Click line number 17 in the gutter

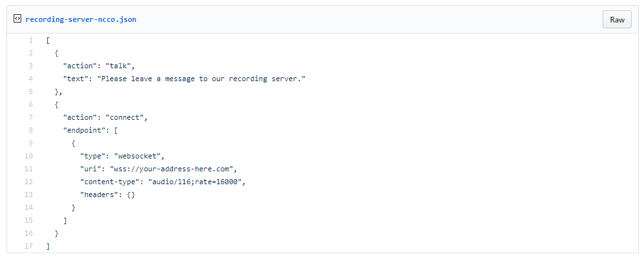coord(29,246)
